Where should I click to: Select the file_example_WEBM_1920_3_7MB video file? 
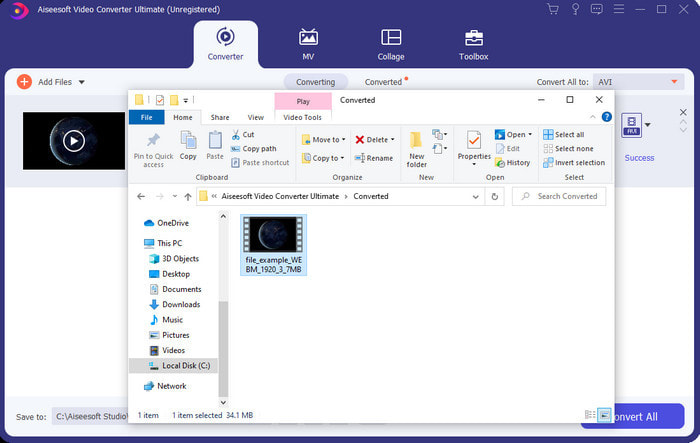(273, 245)
